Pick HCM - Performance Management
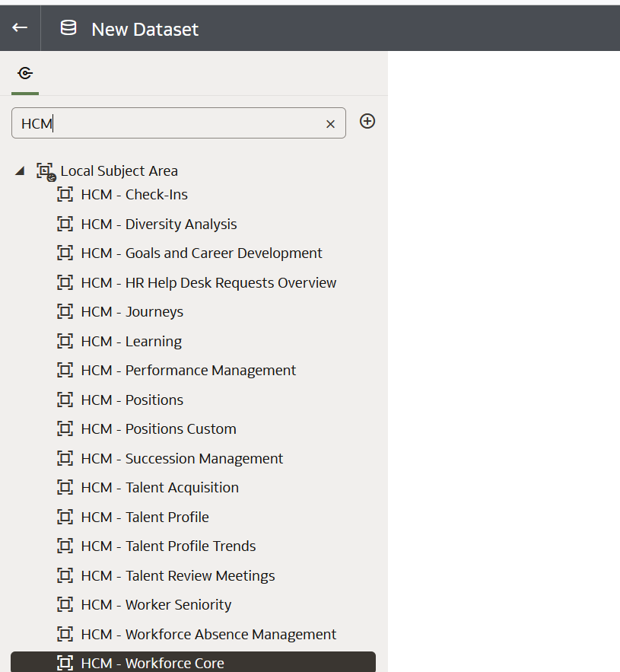The image size is (620, 672). click(x=189, y=371)
